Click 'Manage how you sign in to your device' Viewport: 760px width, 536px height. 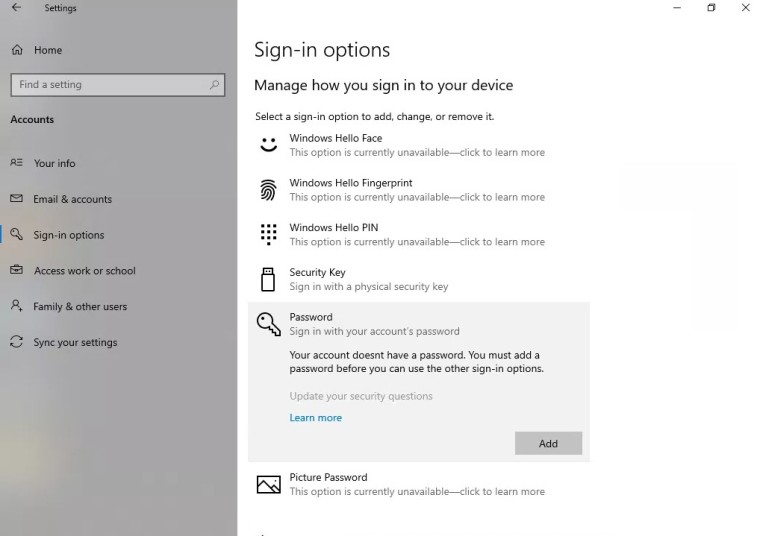tap(383, 85)
